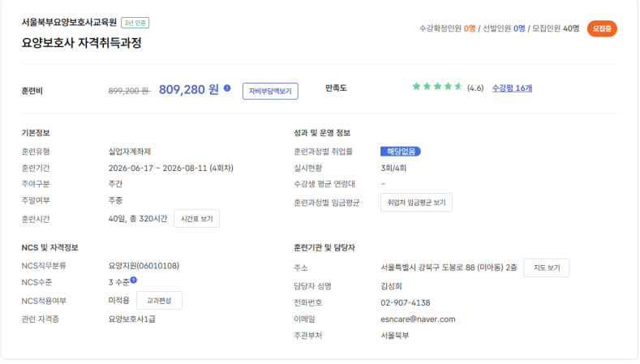The width and height of the screenshot is (640, 364).
Task: Click the 서울북부요양보호사교육원 institution name
Action: point(69,23)
